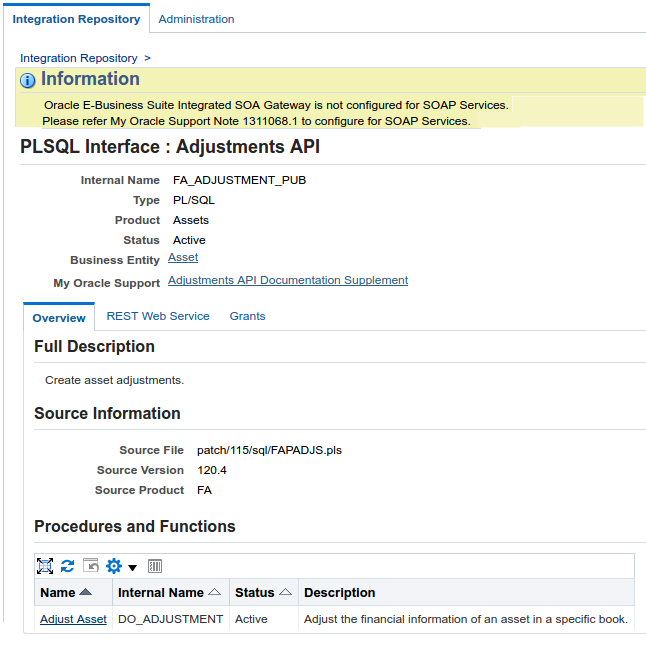Image resolution: width=646 pixels, height=650 pixels.
Task: Click the source version value 120.4
Action: coord(212,470)
